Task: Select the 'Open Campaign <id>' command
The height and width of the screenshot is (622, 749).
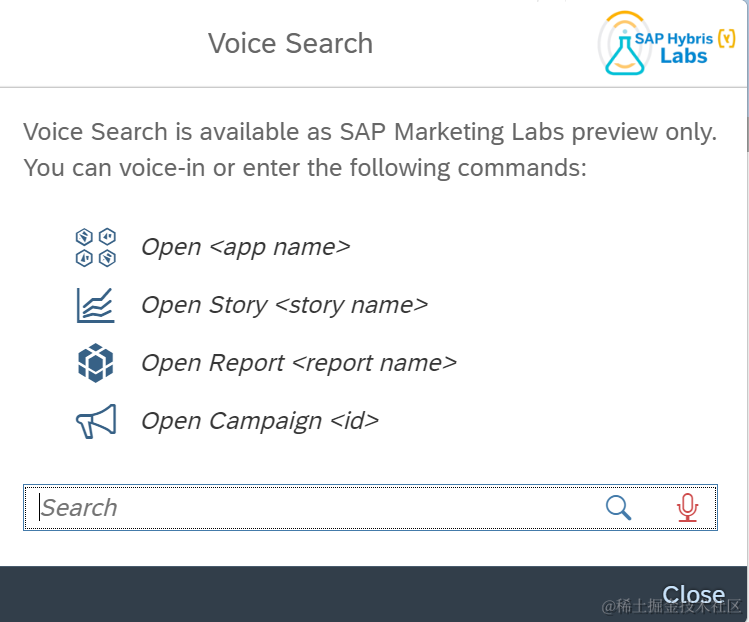Action: [x=260, y=421]
